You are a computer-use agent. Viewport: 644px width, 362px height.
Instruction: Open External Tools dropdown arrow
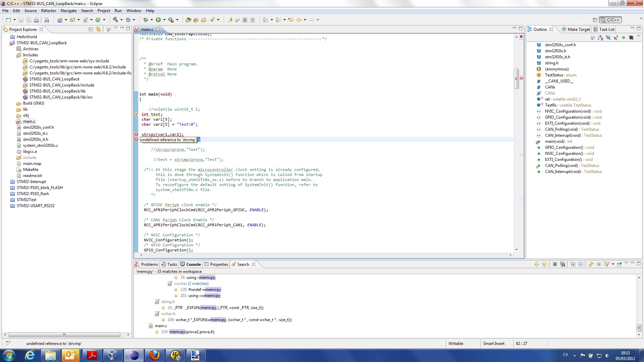click(x=177, y=20)
